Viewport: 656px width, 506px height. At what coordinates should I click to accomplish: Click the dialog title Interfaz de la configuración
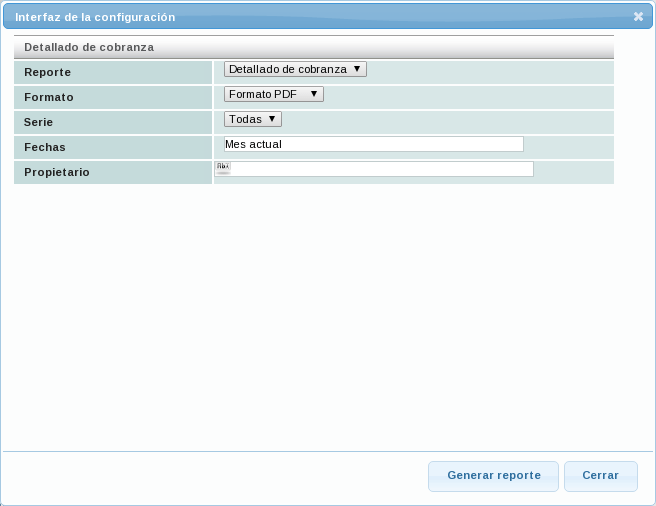[x=95, y=17]
